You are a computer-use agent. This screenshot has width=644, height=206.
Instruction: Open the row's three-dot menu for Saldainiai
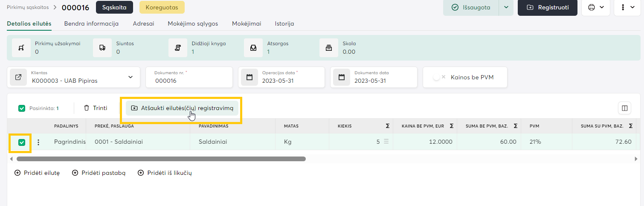[38, 142]
